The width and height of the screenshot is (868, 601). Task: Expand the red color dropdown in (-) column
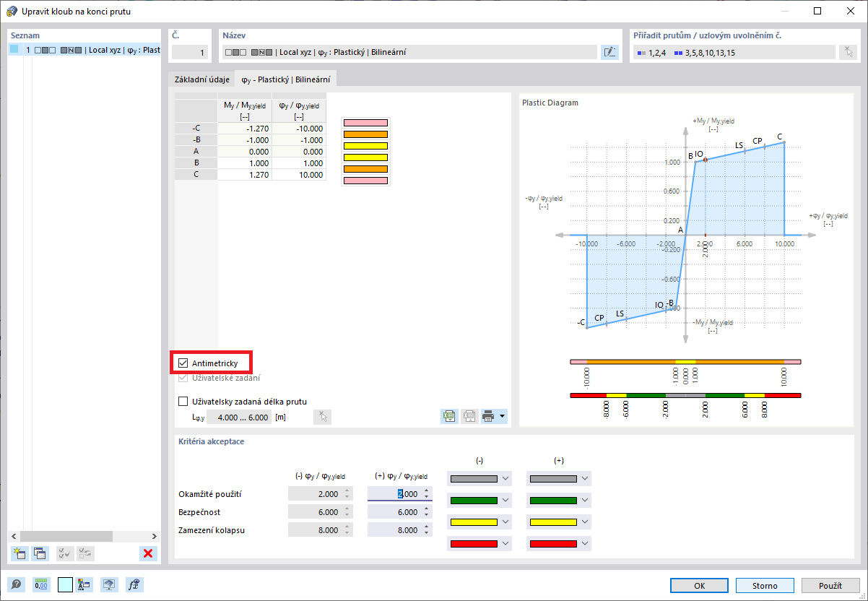(x=479, y=543)
